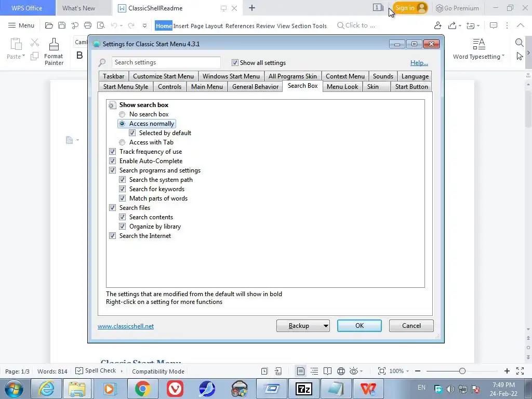
Task: Toggle Spell Check in status bar
Action: (x=96, y=370)
